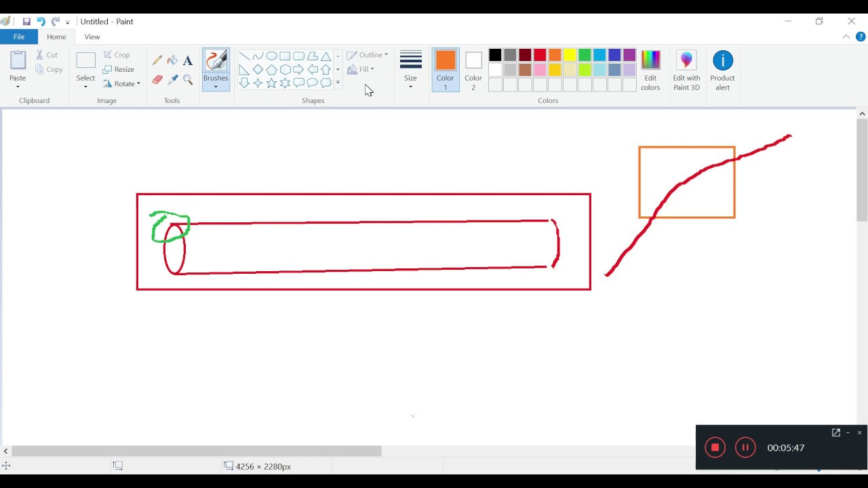
Task: Activate Color 1 foreground selector
Action: [x=446, y=70]
